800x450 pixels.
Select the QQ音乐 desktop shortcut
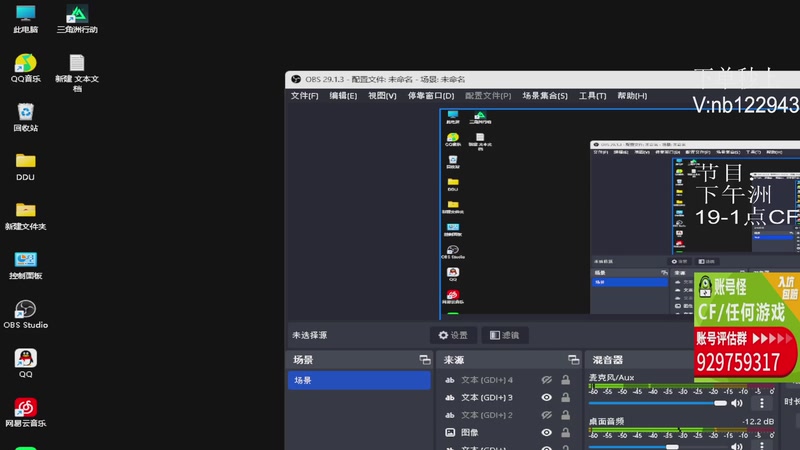click(26, 68)
